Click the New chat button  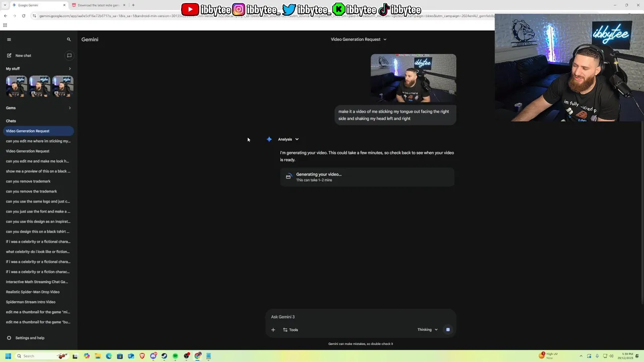[23, 55]
